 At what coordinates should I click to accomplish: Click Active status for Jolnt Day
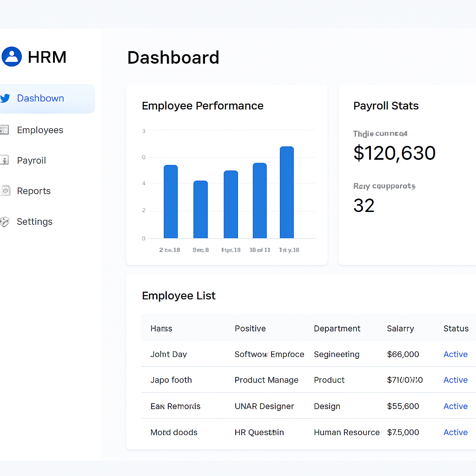(456, 354)
